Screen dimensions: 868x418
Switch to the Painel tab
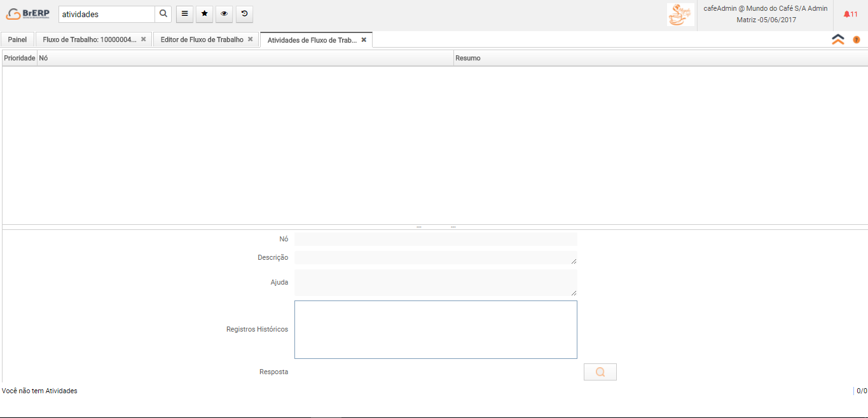[17, 39]
